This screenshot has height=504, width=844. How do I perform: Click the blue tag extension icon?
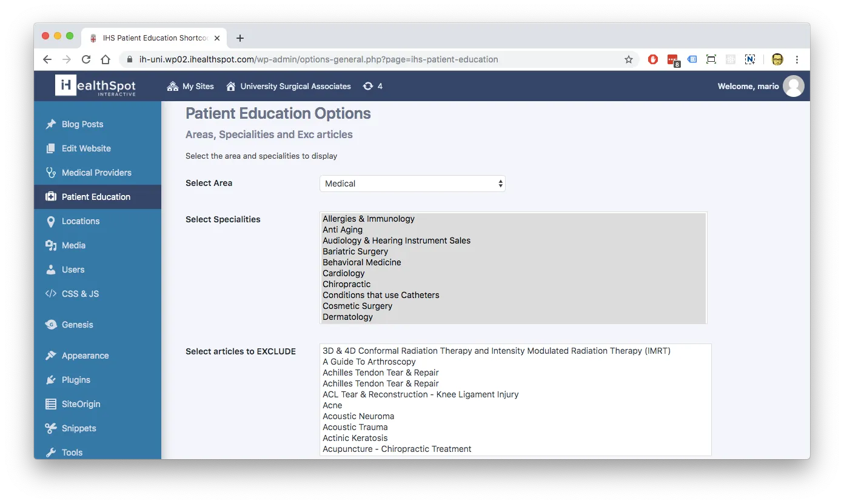(x=692, y=59)
